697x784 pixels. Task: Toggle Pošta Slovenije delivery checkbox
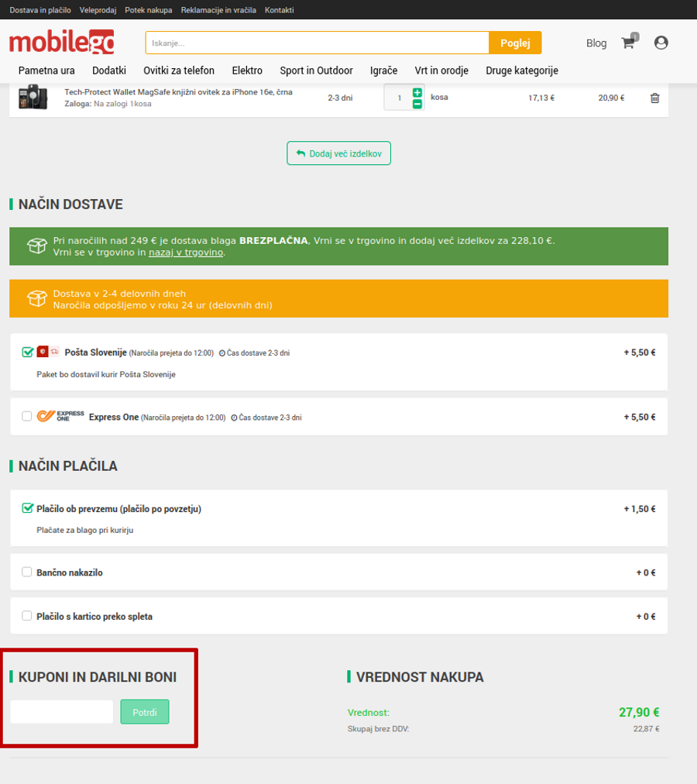(x=28, y=352)
